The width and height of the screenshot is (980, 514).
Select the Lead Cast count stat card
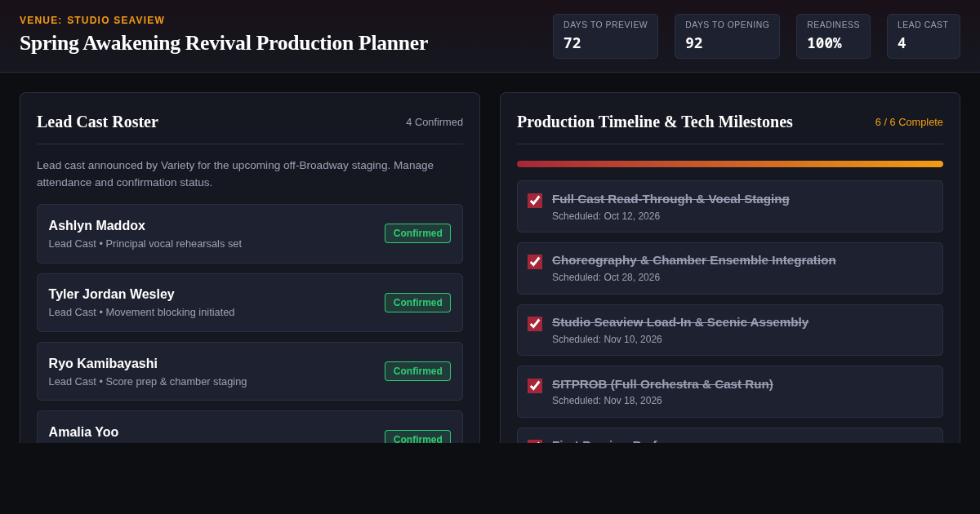point(923,36)
